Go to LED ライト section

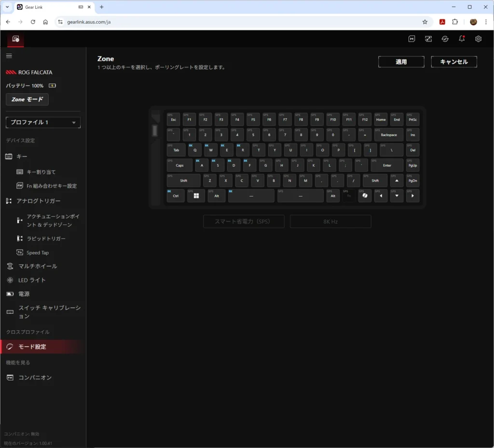pyautogui.click(x=32, y=280)
